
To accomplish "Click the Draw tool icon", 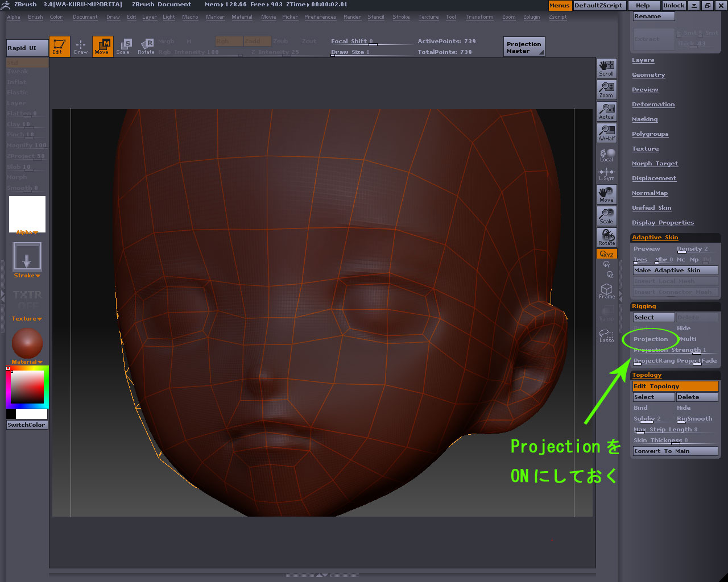I will pyautogui.click(x=81, y=47).
